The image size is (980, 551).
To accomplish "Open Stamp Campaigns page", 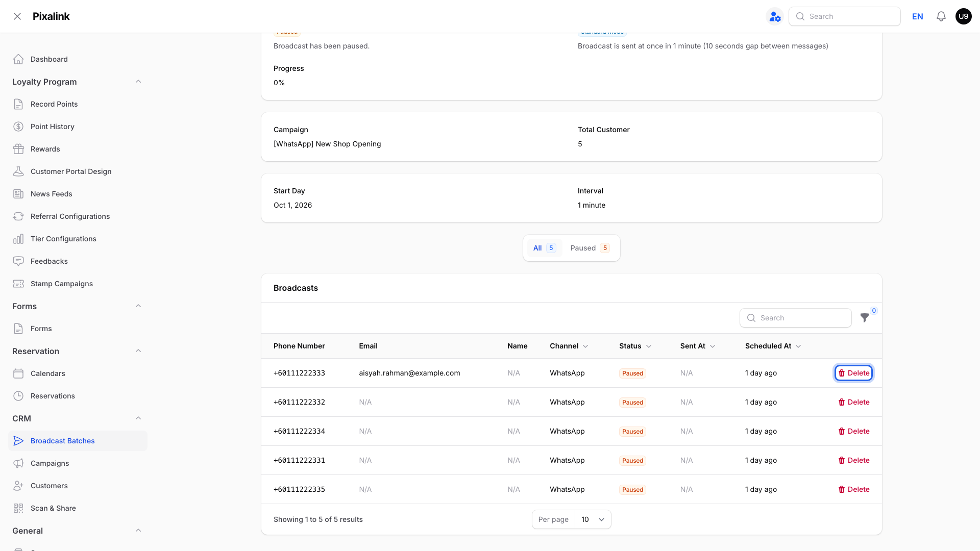I will pyautogui.click(x=78, y=284).
